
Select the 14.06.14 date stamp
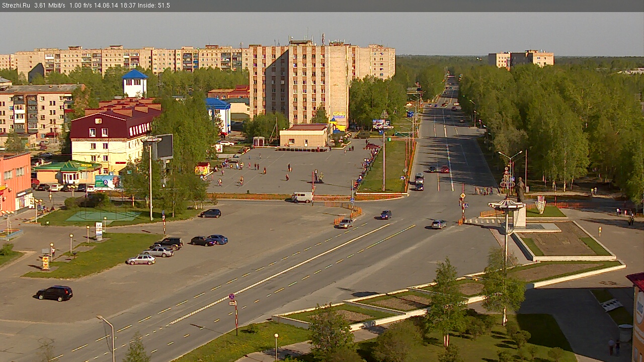point(106,6)
